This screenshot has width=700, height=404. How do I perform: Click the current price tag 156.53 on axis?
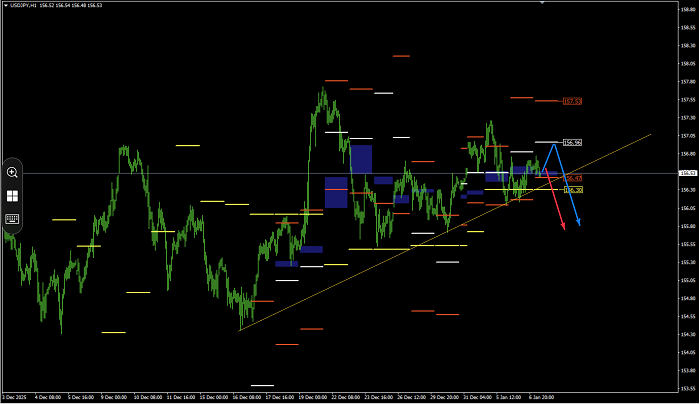(687, 173)
